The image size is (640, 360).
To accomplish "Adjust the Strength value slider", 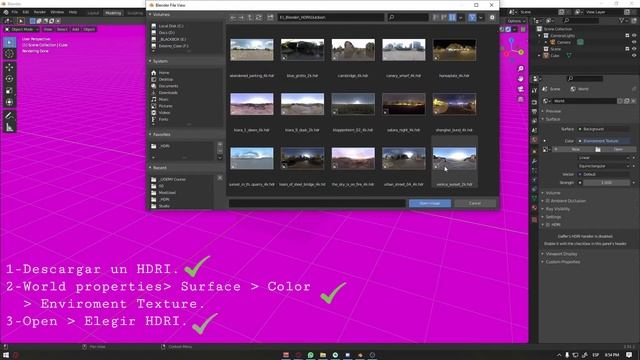I will point(606,182).
